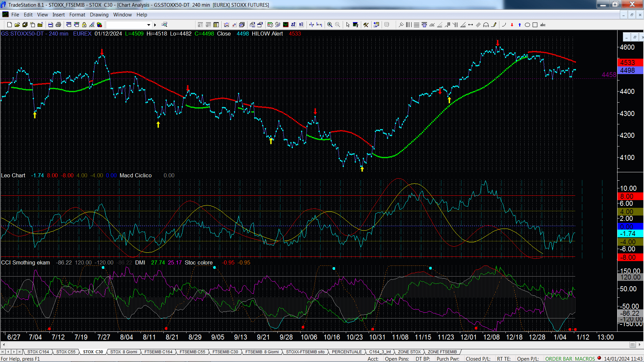
Task: Click the expand bar spacing icon
Action: (319, 25)
